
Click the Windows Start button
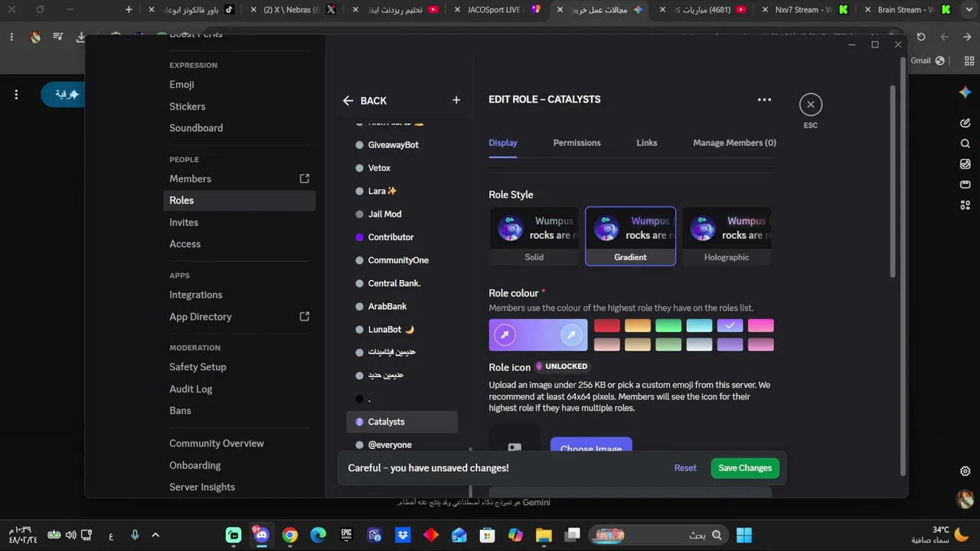point(743,535)
